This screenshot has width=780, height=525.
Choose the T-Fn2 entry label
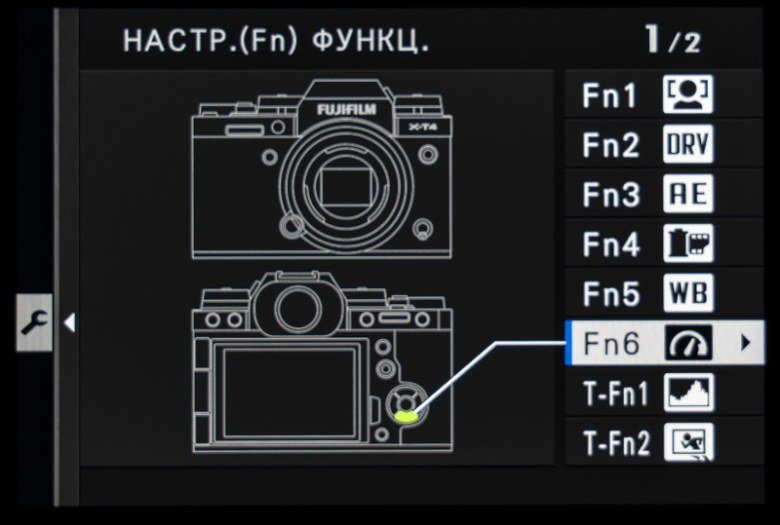(x=616, y=442)
